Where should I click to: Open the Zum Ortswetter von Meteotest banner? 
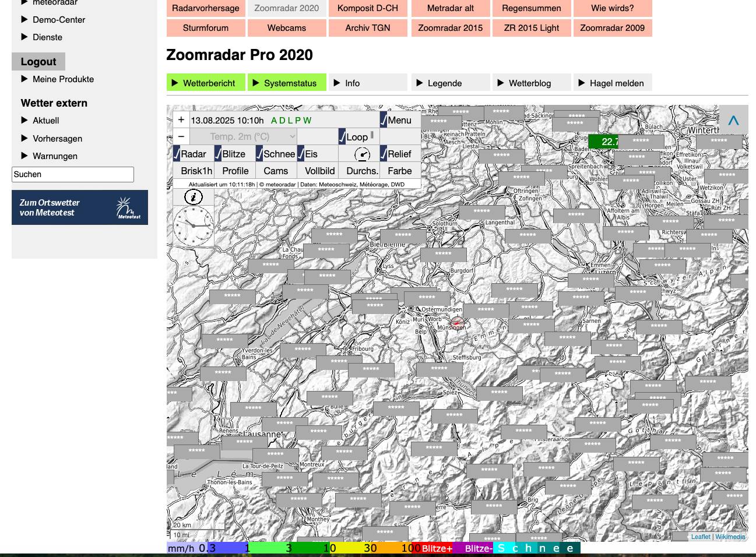click(x=80, y=207)
